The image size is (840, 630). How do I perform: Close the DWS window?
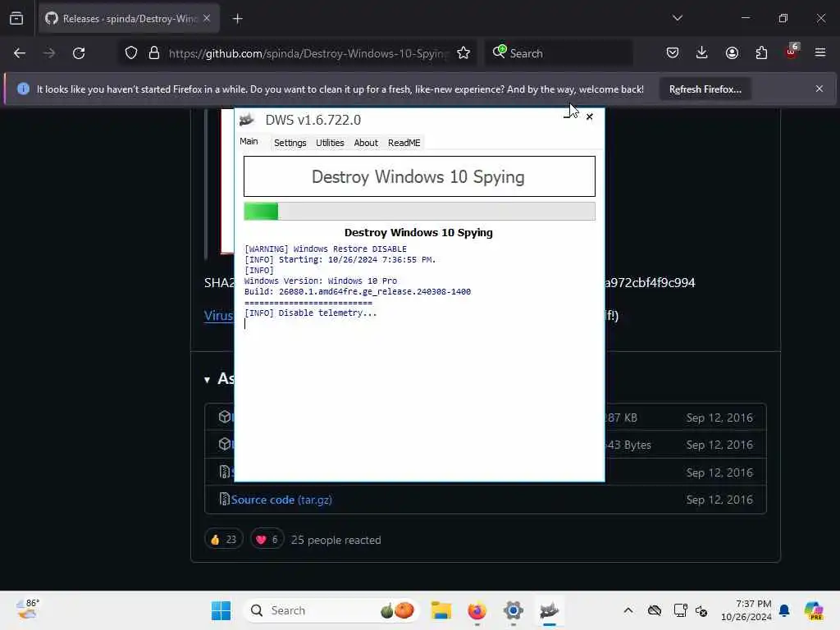click(589, 116)
